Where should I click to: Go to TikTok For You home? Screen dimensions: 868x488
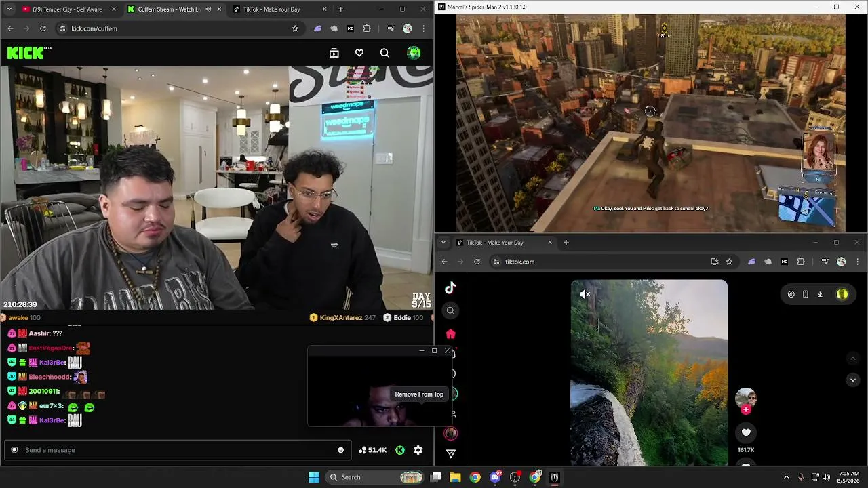click(450, 334)
